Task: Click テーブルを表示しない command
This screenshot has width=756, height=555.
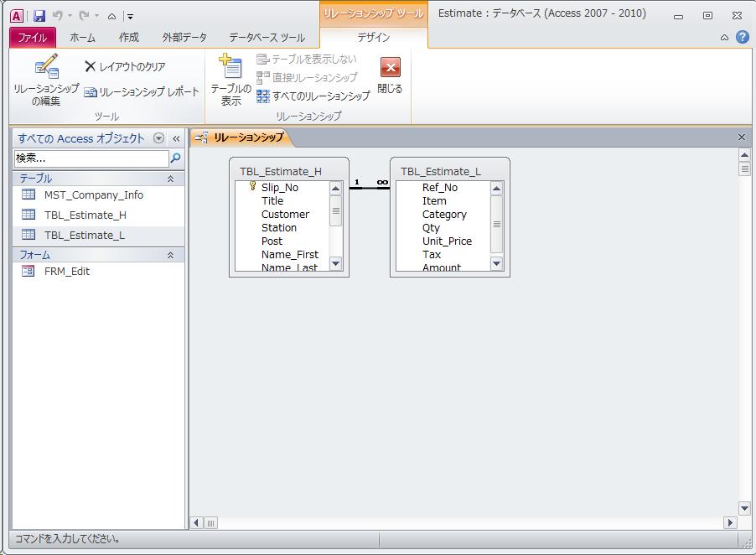Action: coord(307,59)
